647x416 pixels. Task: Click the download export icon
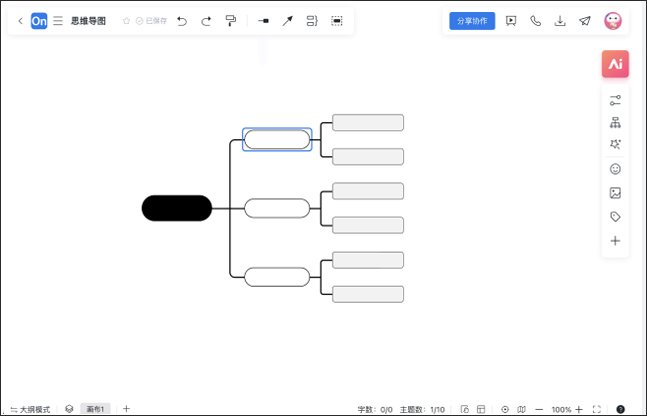(560, 20)
